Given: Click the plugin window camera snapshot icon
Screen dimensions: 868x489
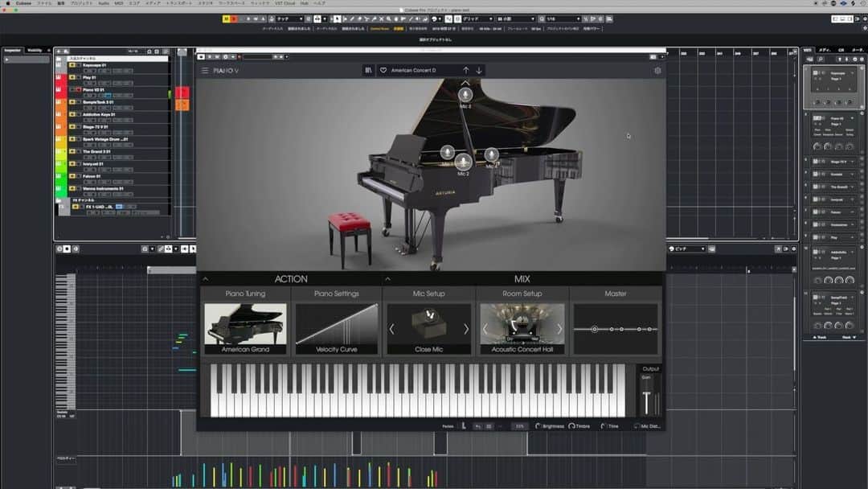Looking at the screenshot, I should click(x=653, y=57).
